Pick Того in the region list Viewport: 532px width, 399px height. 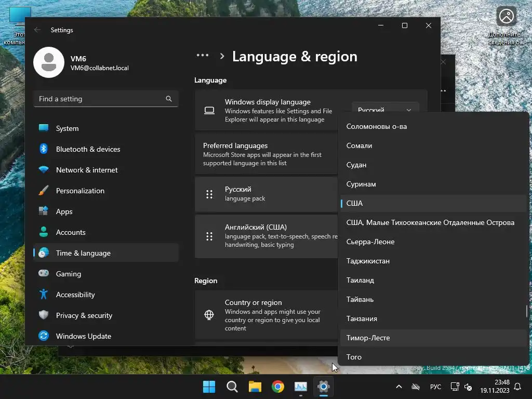click(x=433, y=357)
